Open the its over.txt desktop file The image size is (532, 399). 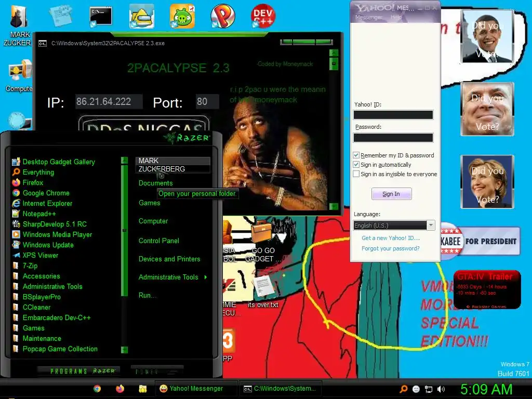coord(263,291)
